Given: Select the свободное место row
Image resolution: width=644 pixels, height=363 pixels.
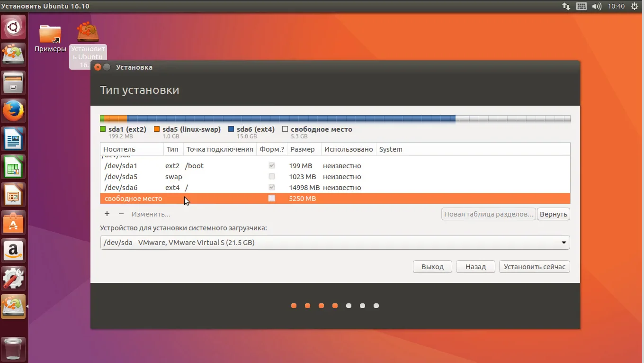Looking at the screenshot, I should point(335,199).
